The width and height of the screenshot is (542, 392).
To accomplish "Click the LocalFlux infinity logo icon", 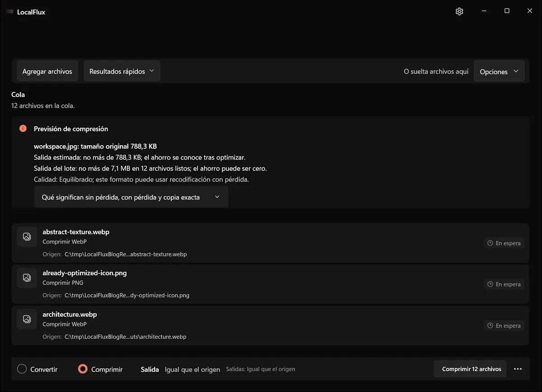I will (9, 12).
